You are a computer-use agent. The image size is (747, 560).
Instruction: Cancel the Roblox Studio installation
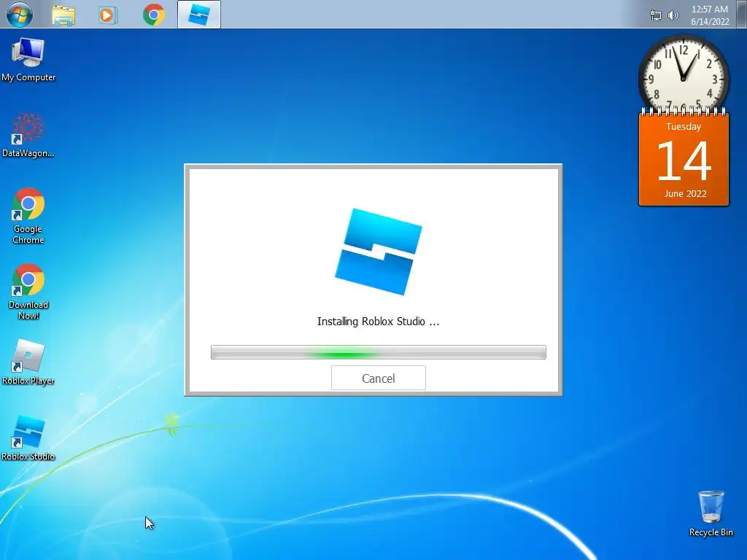379,378
